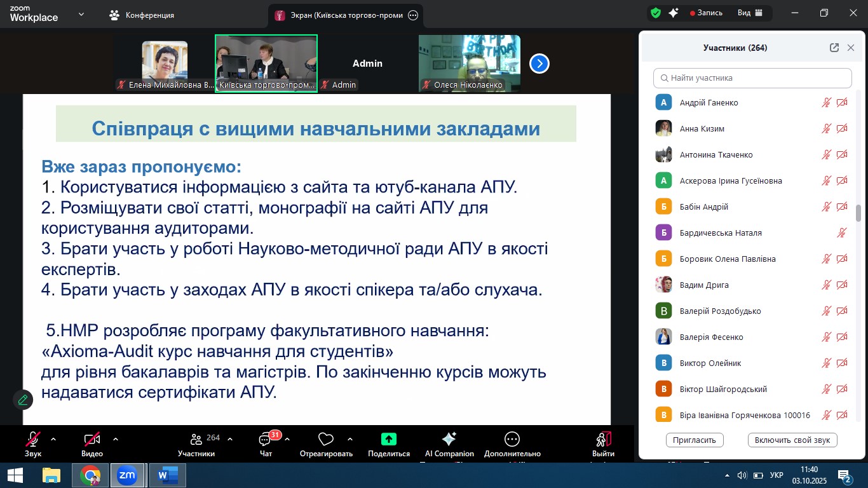
Task: Expand video options arrow next to Видео
Action: pos(116,439)
